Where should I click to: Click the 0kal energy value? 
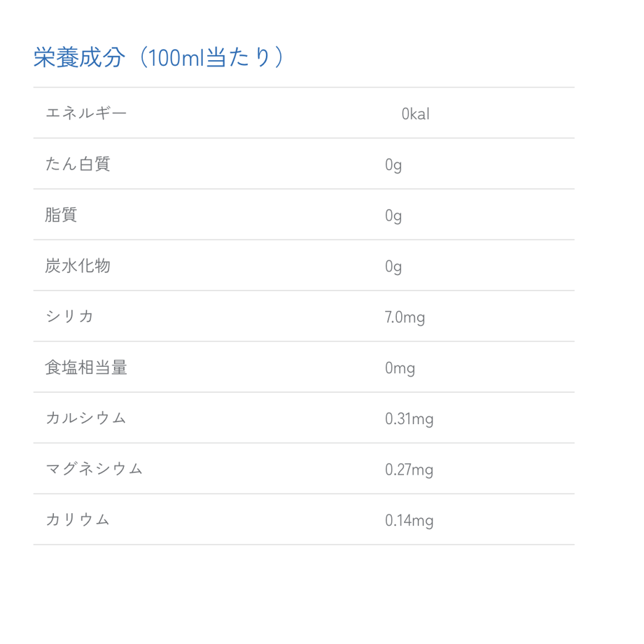(415, 114)
